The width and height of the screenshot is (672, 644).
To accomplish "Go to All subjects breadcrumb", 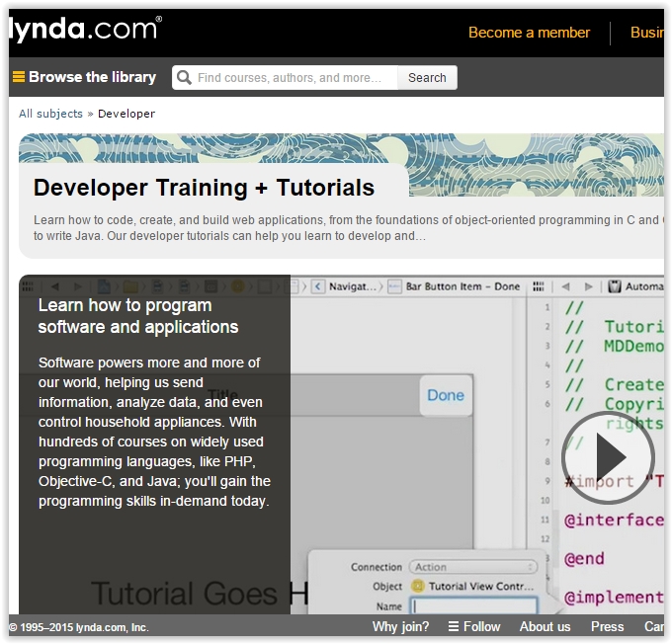I will coord(50,114).
